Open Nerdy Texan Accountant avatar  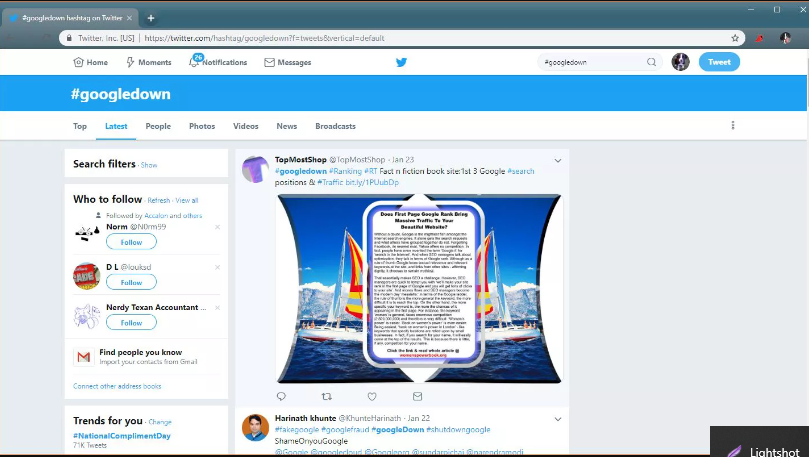click(87, 316)
